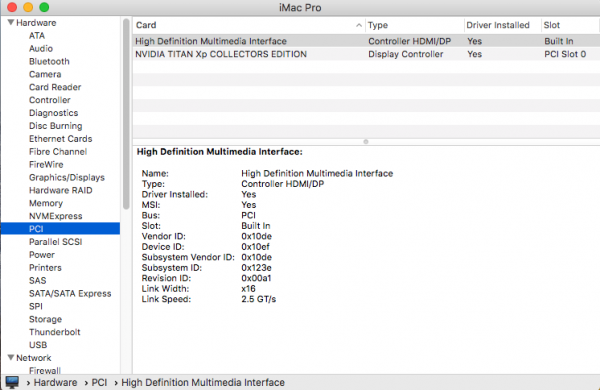Click the Display Controller type cell
The width and height of the screenshot is (600, 390).
point(406,54)
